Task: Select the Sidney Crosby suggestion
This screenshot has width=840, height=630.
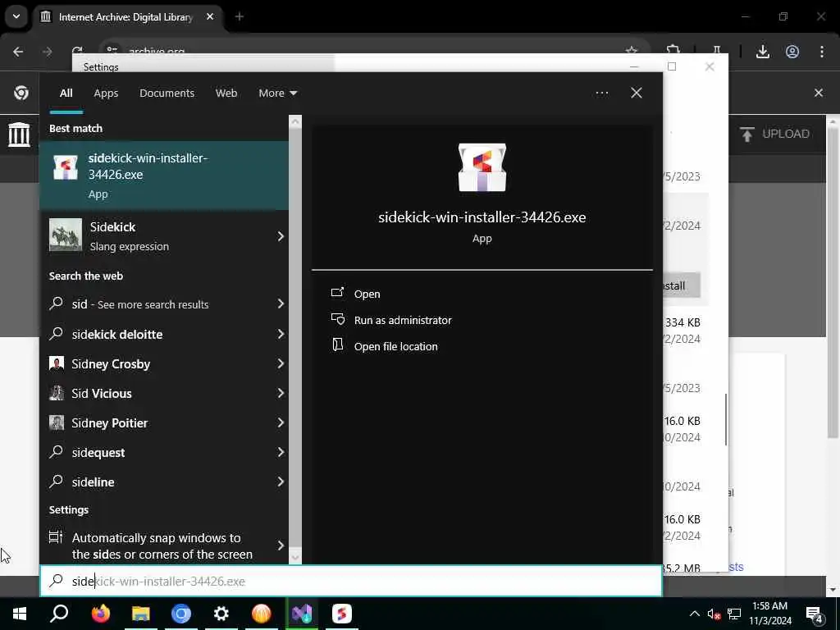Action: [155, 363]
